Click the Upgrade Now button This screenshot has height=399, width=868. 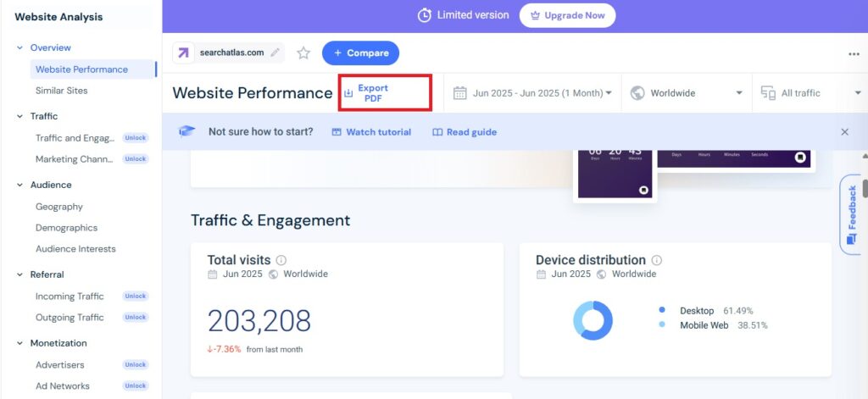[567, 15]
